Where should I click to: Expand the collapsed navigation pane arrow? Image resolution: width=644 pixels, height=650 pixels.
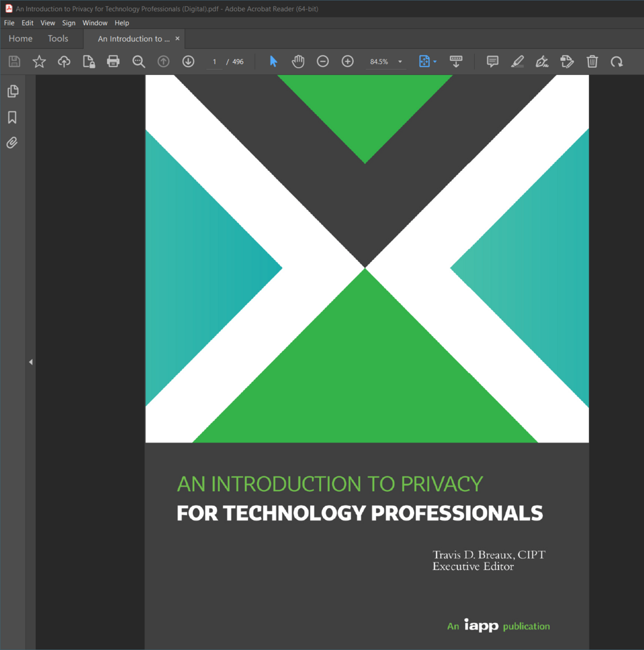point(31,362)
